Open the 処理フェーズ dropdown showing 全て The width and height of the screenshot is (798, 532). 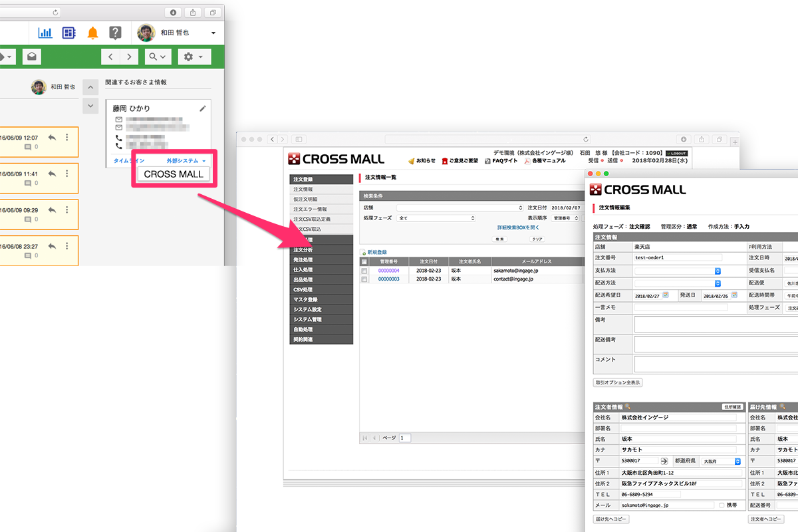coord(436,217)
